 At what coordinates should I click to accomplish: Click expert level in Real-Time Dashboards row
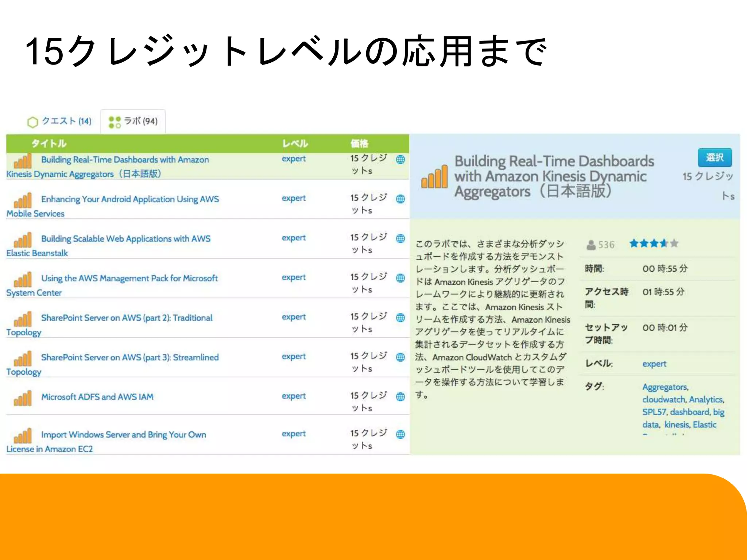294,159
